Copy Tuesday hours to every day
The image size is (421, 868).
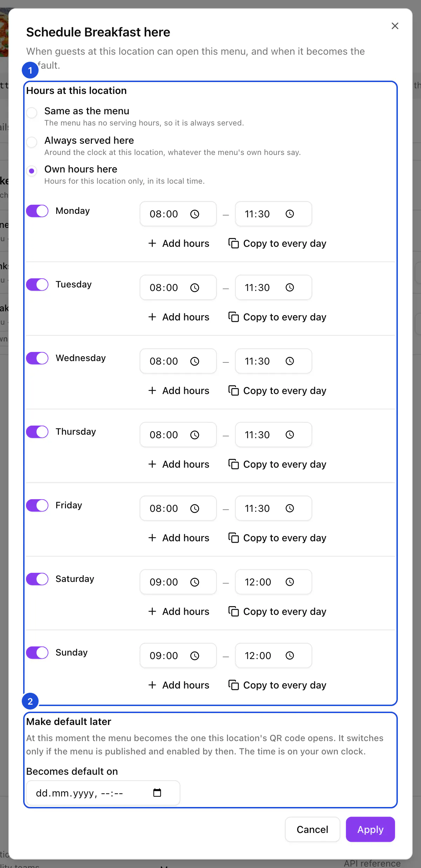(278, 317)
